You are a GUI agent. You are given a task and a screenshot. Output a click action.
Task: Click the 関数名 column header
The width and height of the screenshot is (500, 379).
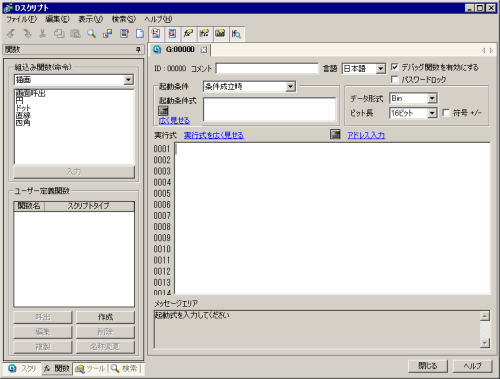[29, 206]
